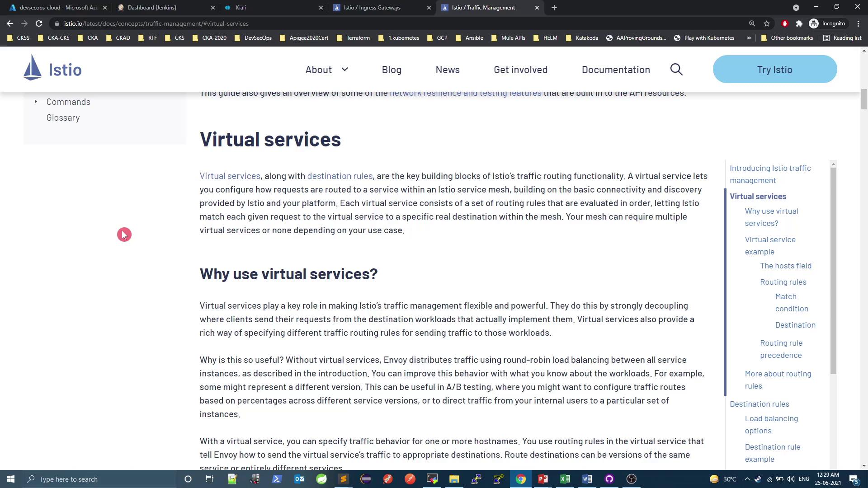This screenshot has width=868, height=488.
Task: Bookmark this page with star icon
Action: (x=767, y=23)
